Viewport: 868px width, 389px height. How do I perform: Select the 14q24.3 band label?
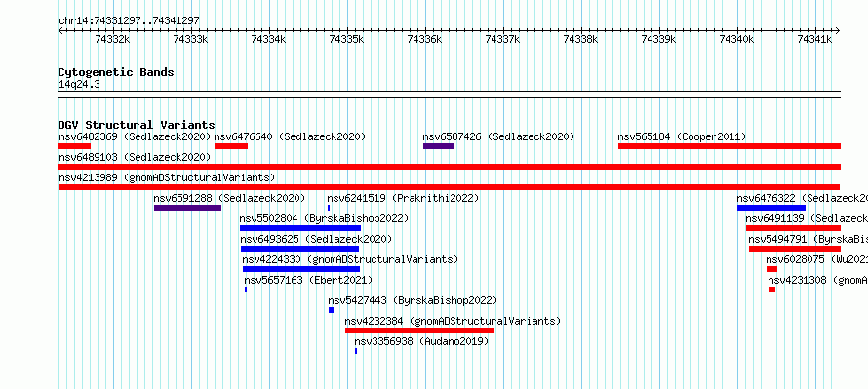79,85
